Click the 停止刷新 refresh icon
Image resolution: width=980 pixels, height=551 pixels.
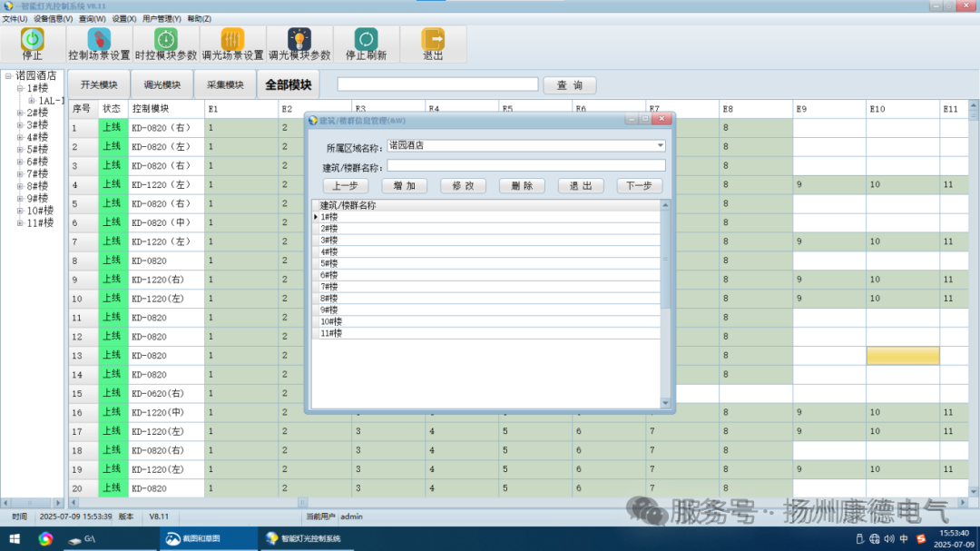pos(365,40)
